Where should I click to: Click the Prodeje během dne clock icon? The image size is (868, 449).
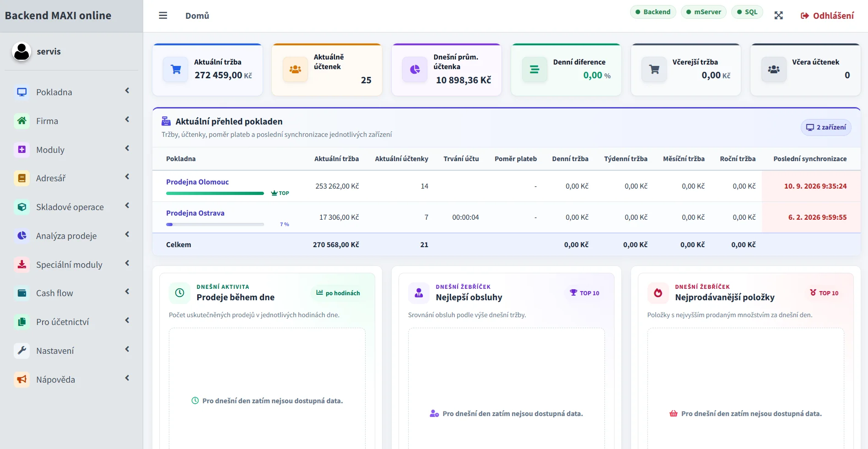click(180, 292)
